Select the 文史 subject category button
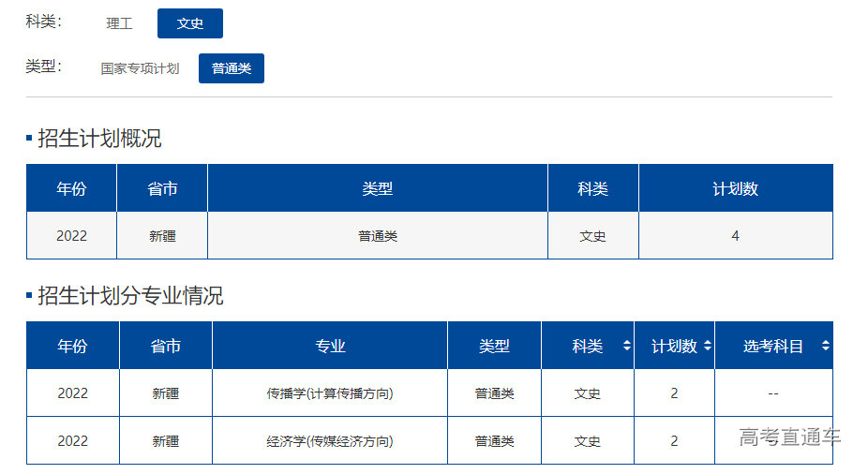Viewport: 868px width, 474px height. pos(190,23)
